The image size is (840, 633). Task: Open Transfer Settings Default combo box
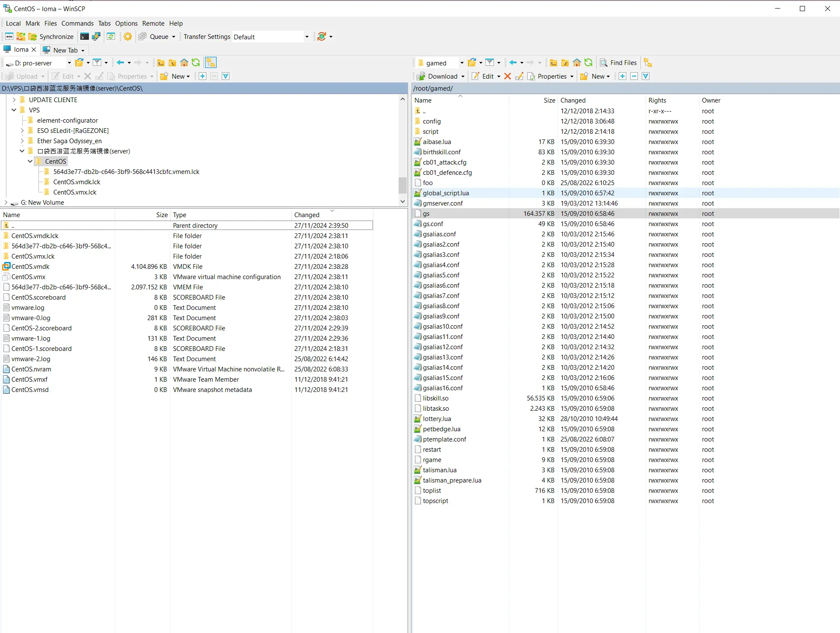click(x=271, y=37)
